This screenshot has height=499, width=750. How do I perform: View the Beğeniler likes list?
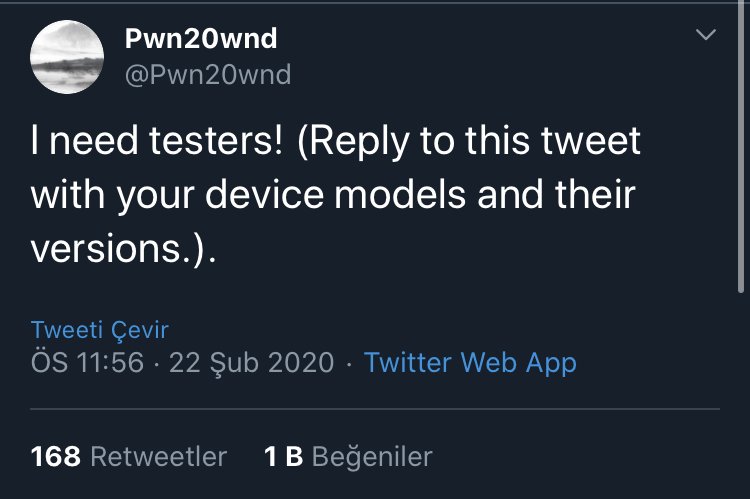click(x=372, y=457)
